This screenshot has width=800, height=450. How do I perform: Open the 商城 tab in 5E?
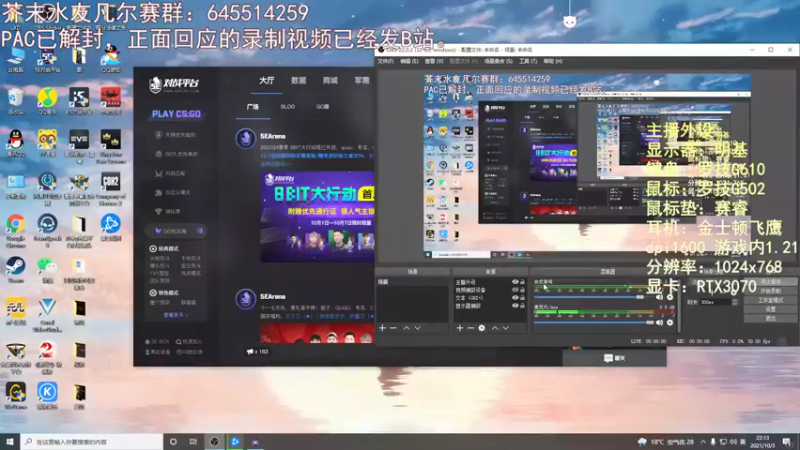click(330, 81)
